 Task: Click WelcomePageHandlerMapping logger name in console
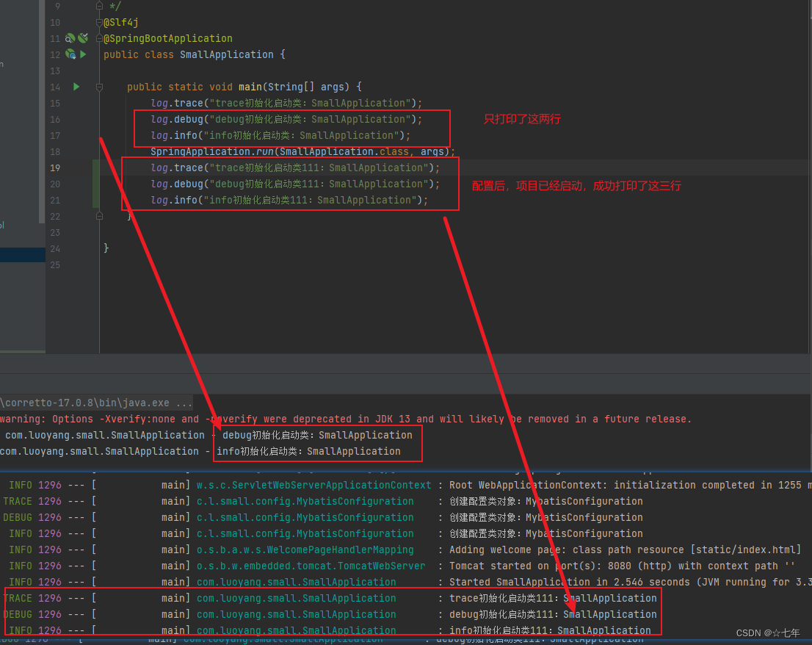(305, 549)
